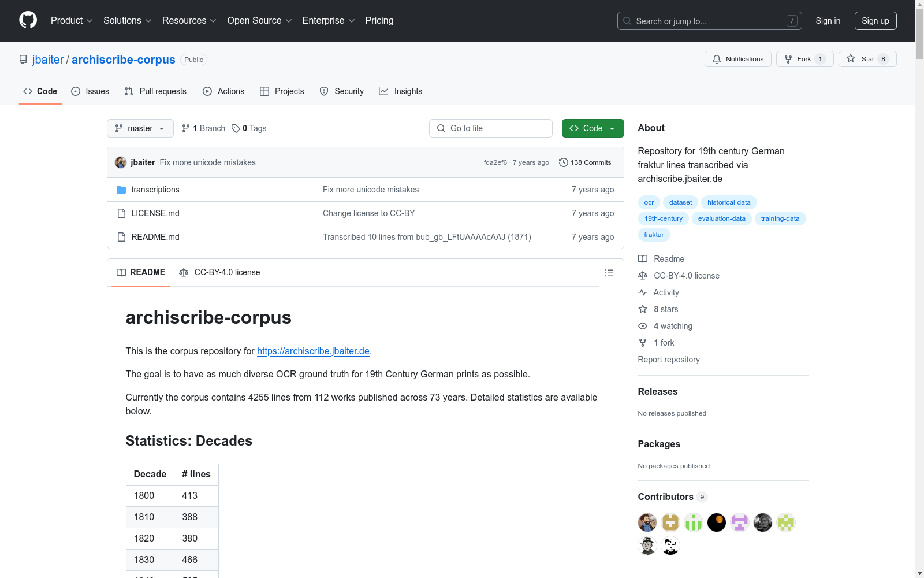Open the green Code dropdown button
Viewport: 924px width, 578px height.
coord(593,128)
